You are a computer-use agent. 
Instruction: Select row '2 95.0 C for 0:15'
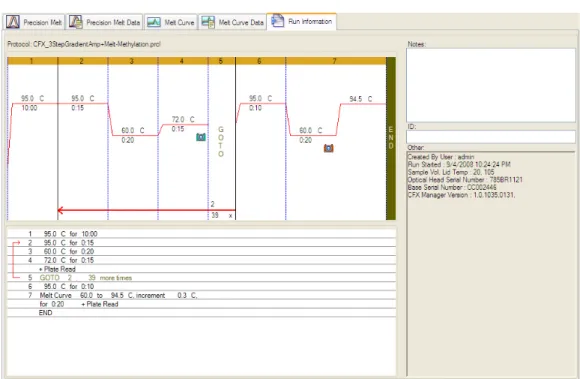(201, 243)
